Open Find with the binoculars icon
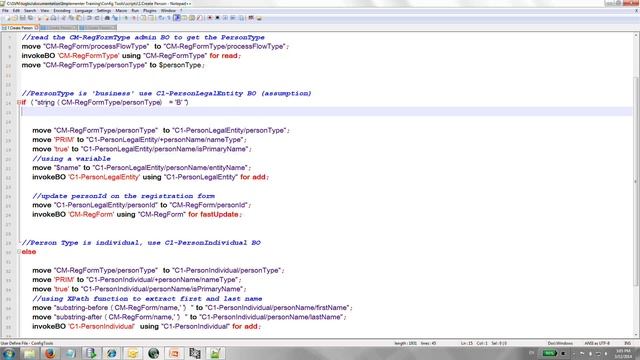The width and height of the screenshot is (640, 360). click(x=107, y=18)
